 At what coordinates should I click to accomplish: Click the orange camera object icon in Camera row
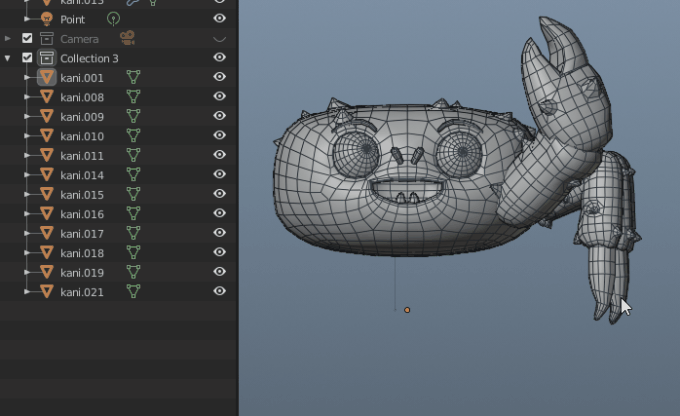128,38
